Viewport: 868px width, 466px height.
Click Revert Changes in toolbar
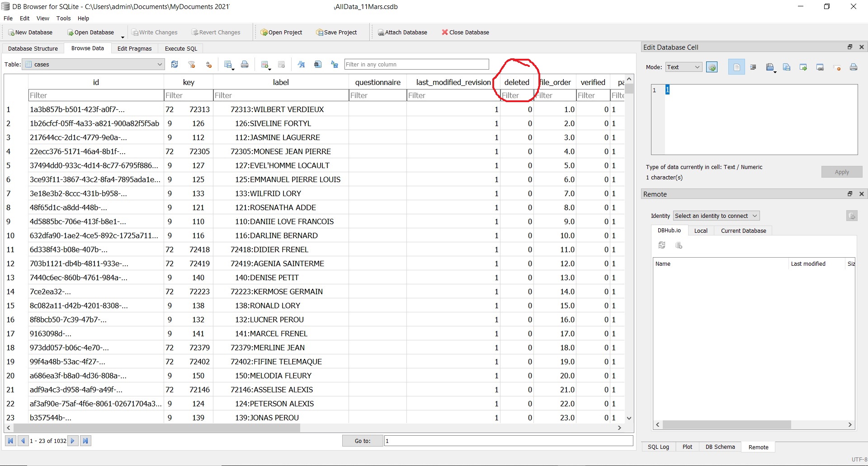(x=216, y=33)
